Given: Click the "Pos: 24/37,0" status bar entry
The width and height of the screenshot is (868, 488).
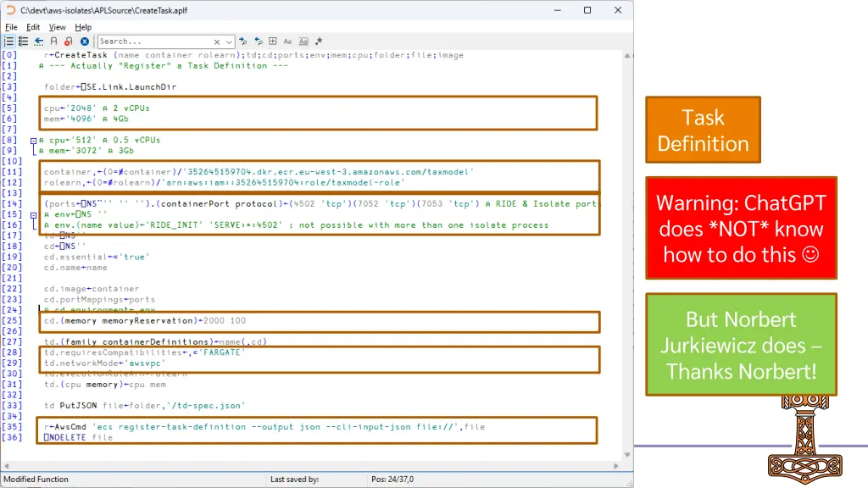Looking at the screenshot, I should pyautogui.click(x=392, y=480).
